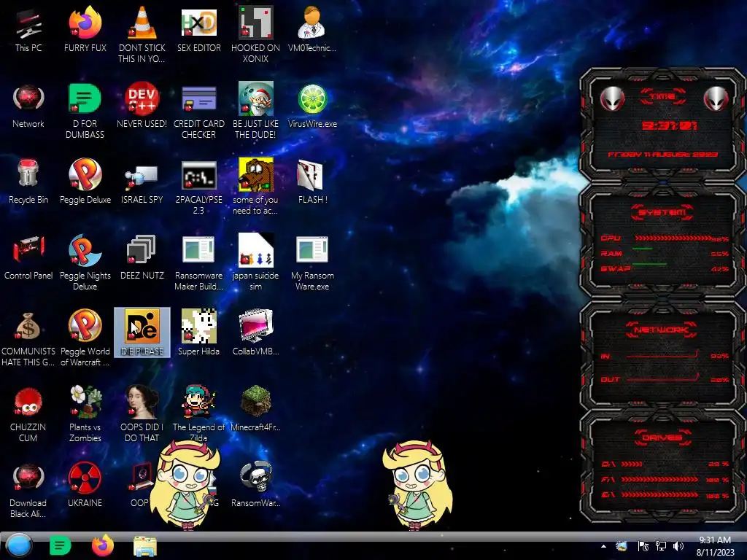Click the CPU usage bar in the System gadget

[672, 238]
